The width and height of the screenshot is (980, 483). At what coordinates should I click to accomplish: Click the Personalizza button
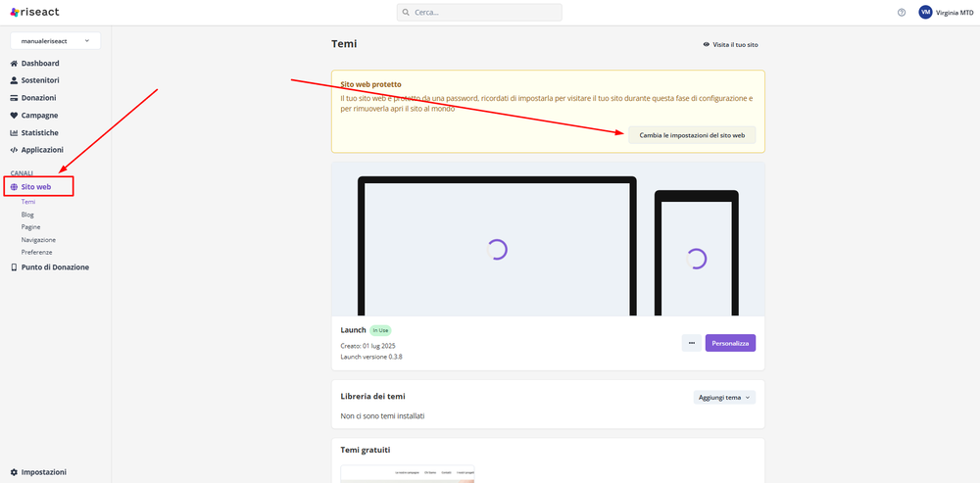(730, 343)
